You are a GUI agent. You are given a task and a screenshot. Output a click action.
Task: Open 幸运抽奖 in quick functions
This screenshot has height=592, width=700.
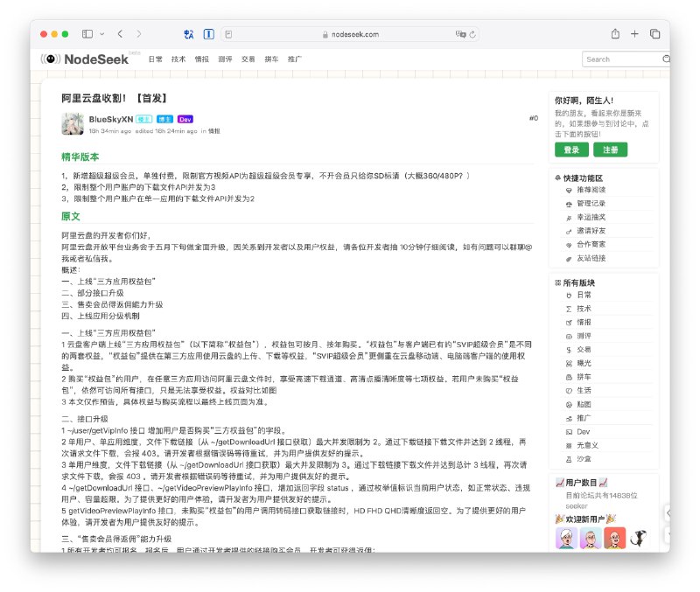(591, 217)
